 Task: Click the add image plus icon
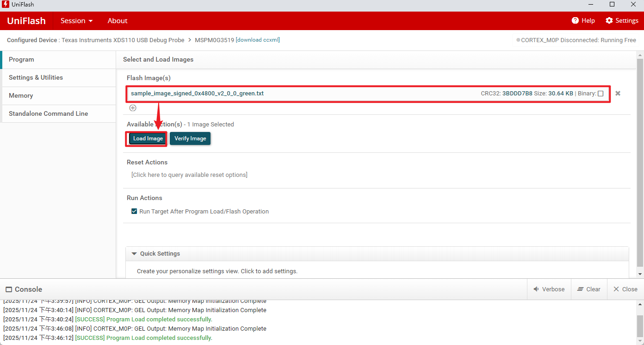[133, 108]
